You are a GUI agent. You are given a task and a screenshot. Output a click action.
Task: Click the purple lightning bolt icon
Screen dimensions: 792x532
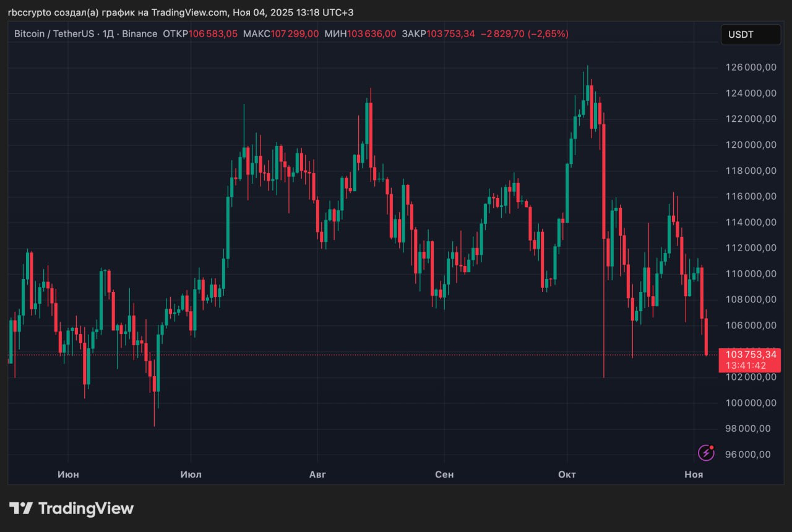[706, 453]
